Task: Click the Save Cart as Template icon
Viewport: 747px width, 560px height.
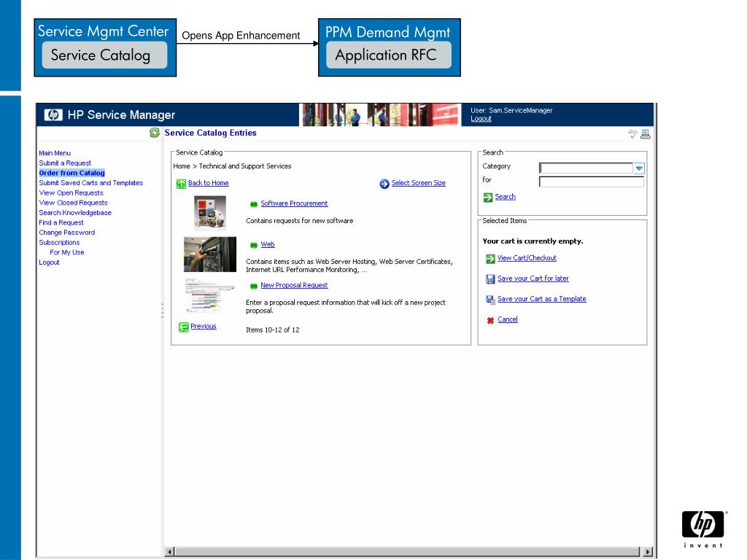Action: coord(490,300)
